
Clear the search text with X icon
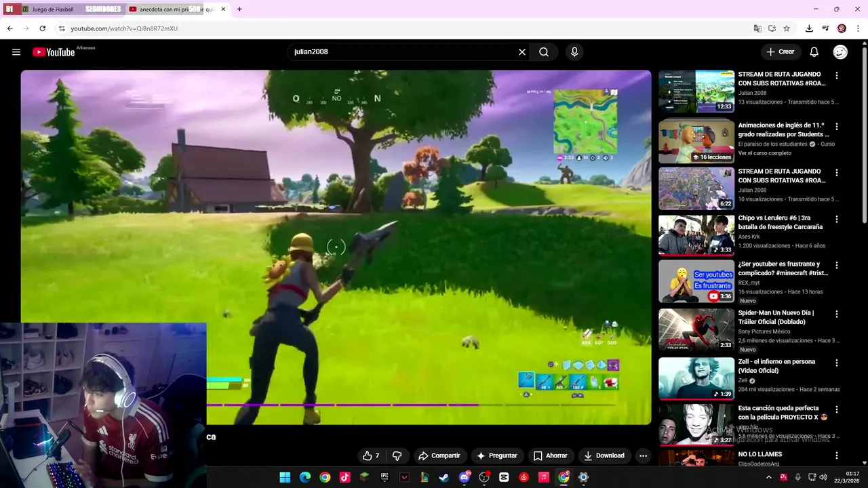(522, 52)
